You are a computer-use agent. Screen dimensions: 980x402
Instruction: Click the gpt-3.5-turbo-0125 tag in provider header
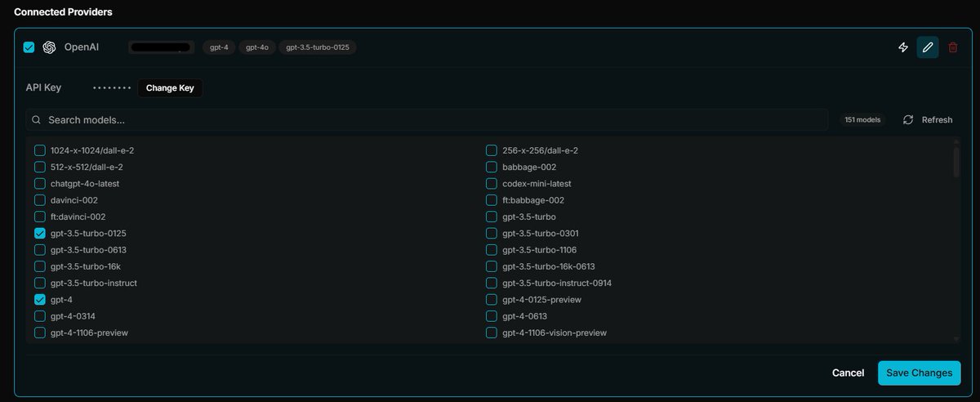tap(317, 47)
